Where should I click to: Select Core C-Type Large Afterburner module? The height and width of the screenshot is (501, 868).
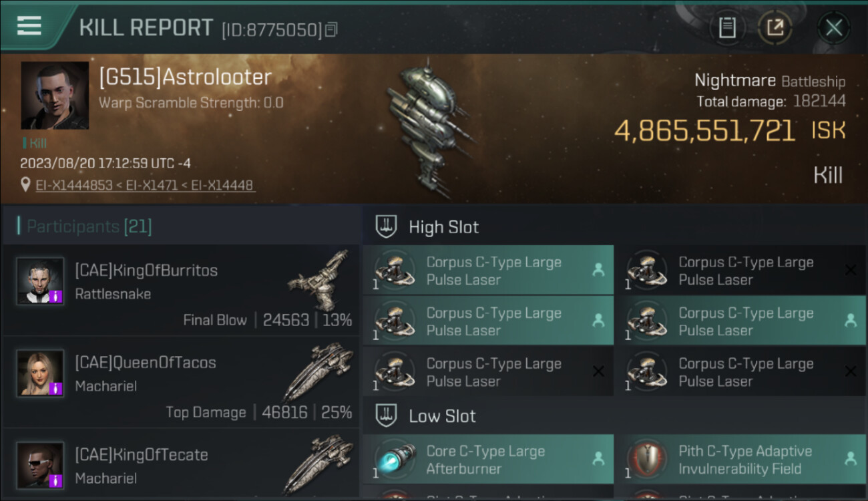click(x=488, y=460)
